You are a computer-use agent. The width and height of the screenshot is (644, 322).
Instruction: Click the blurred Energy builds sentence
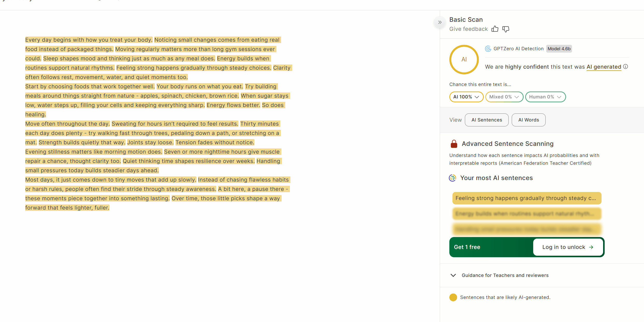pos(527,214)
